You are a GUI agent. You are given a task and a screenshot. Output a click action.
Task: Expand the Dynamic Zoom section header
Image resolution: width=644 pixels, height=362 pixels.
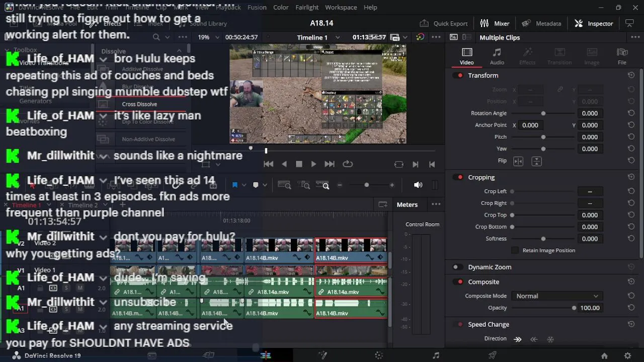[x=490, y=267]
